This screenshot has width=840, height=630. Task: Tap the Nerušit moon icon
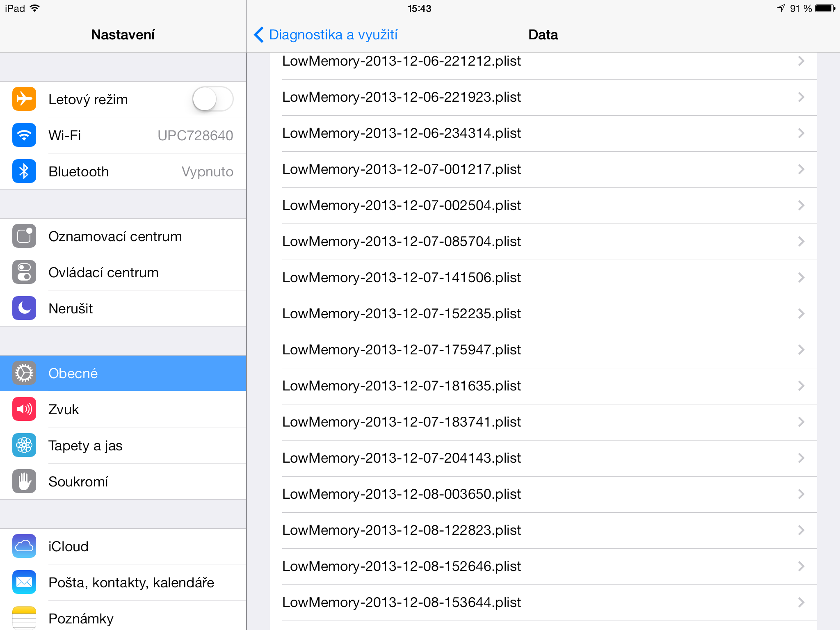24,308
